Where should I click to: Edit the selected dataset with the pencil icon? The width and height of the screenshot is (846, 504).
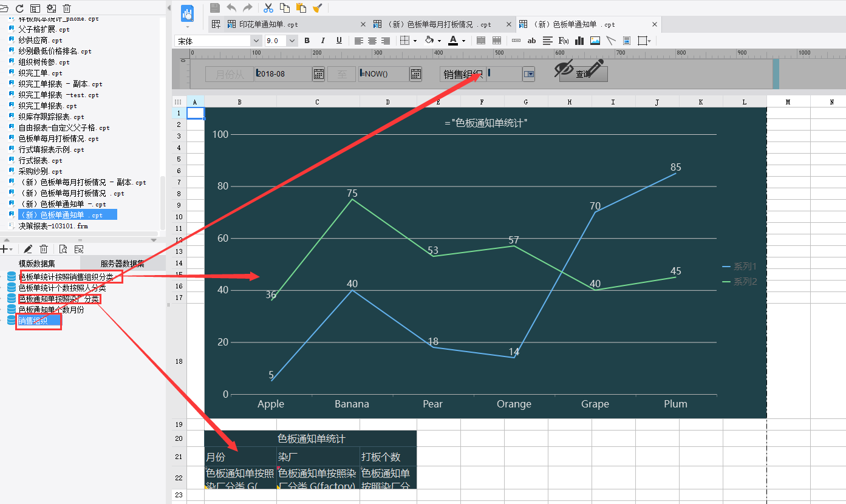[x=28, y=249]
